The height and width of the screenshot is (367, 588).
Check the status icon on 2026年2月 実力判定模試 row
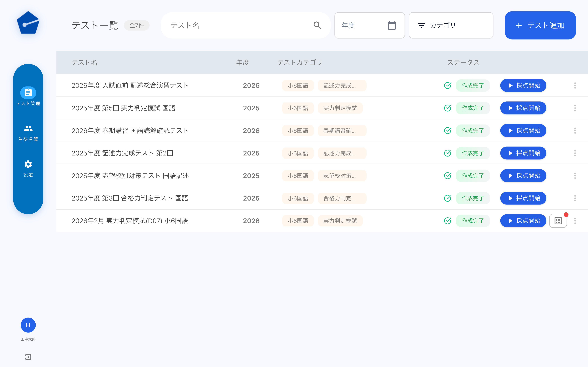448,221
